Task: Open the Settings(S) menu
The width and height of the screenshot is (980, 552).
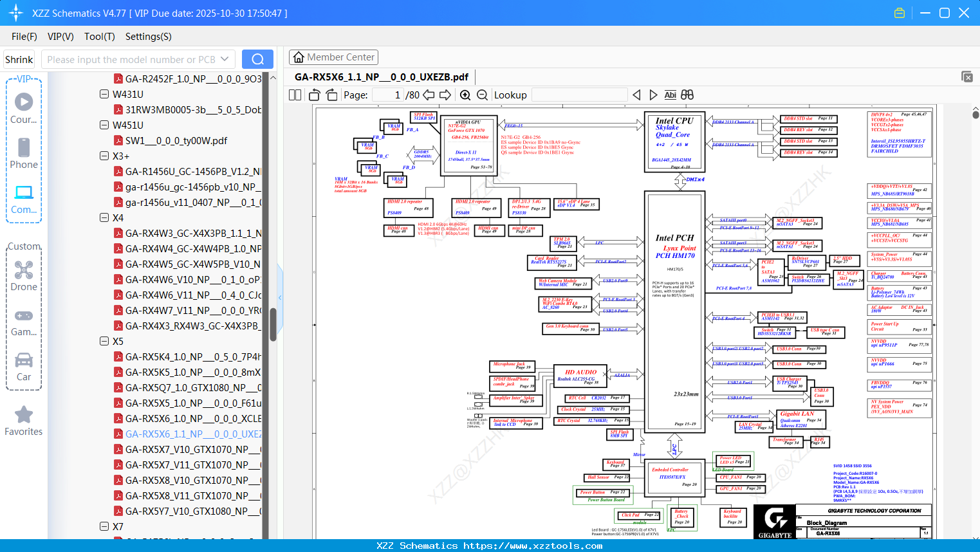Action: (x=149, y=37)
